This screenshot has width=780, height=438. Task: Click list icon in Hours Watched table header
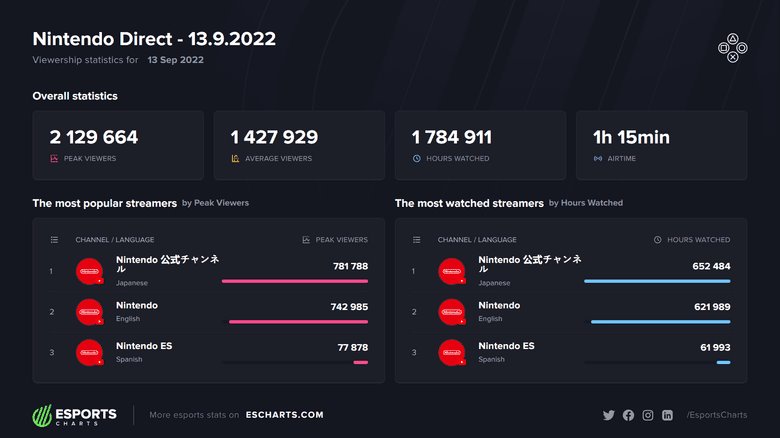pos(416,240)
